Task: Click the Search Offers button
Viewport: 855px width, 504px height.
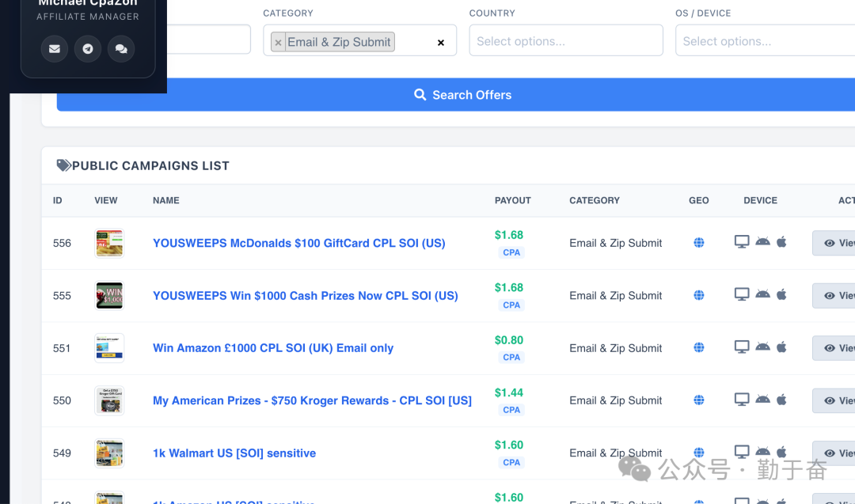Action: [x=456, y=95]
